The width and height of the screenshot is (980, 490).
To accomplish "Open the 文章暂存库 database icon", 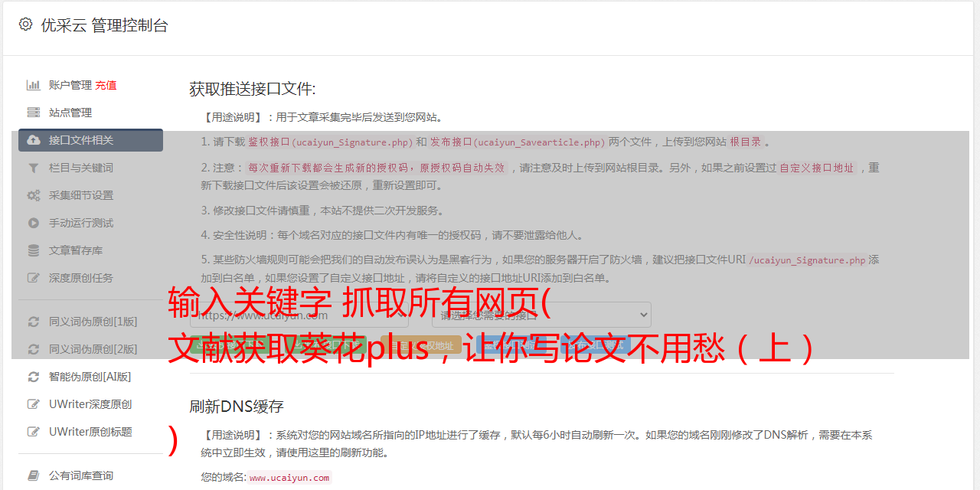I will tap(34, 250).
